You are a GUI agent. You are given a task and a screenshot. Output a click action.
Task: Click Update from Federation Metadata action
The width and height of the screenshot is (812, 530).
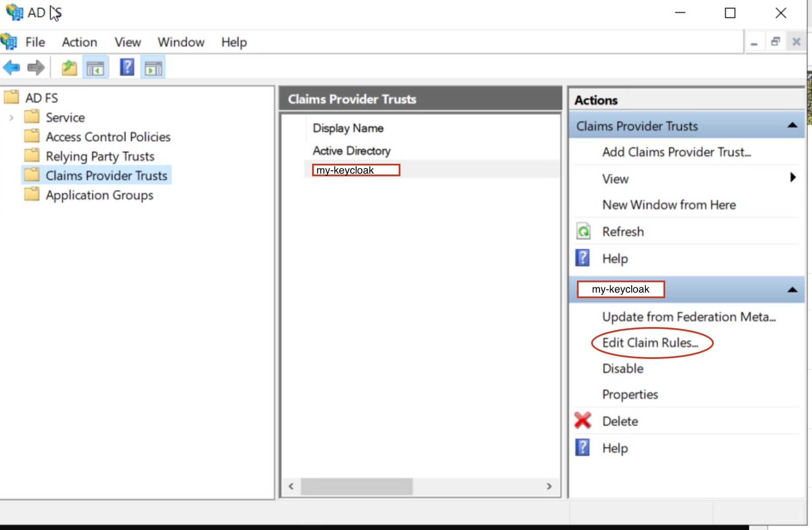point(689,317)
